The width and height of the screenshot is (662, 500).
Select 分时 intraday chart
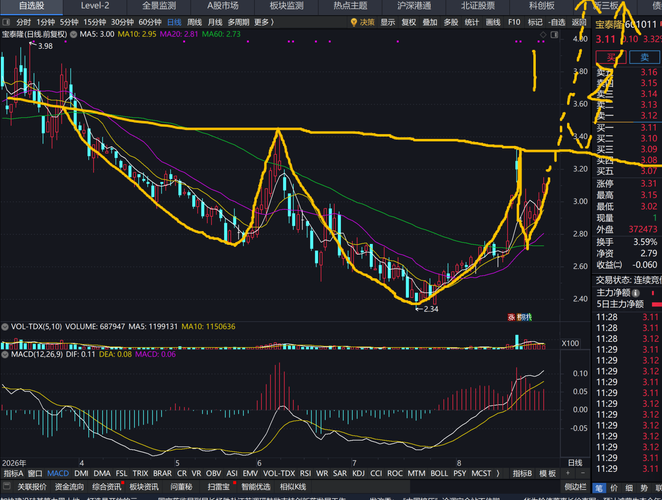tap(24, 22)
